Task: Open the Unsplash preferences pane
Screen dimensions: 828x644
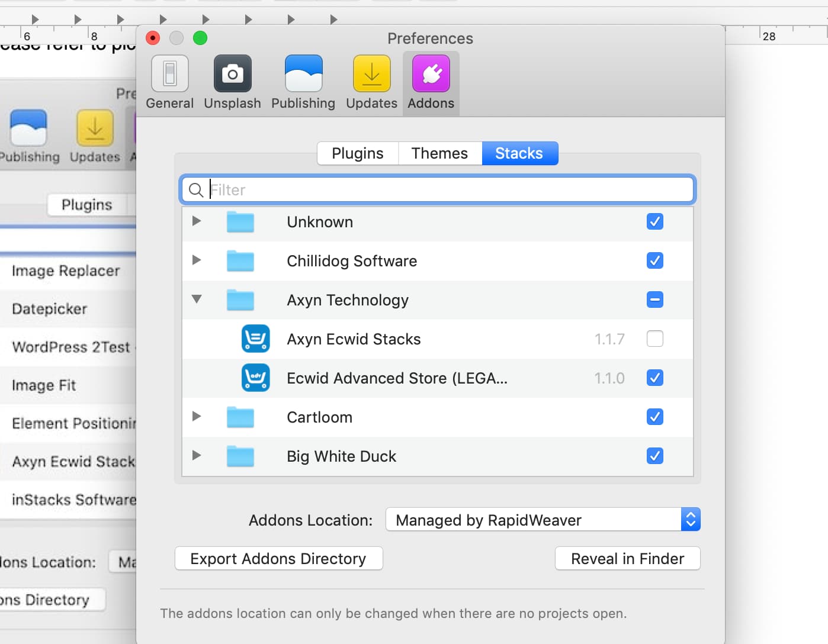Action: [232, 83]
